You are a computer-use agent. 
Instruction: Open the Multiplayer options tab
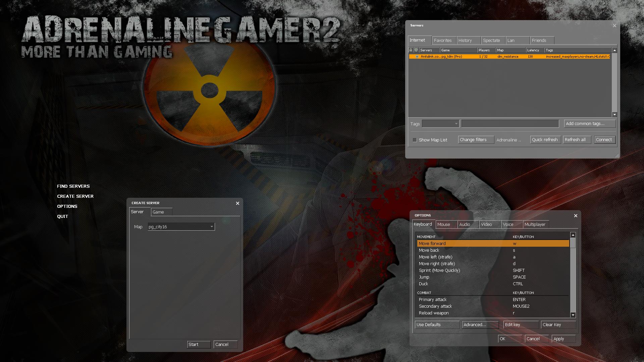pos(536,225)
